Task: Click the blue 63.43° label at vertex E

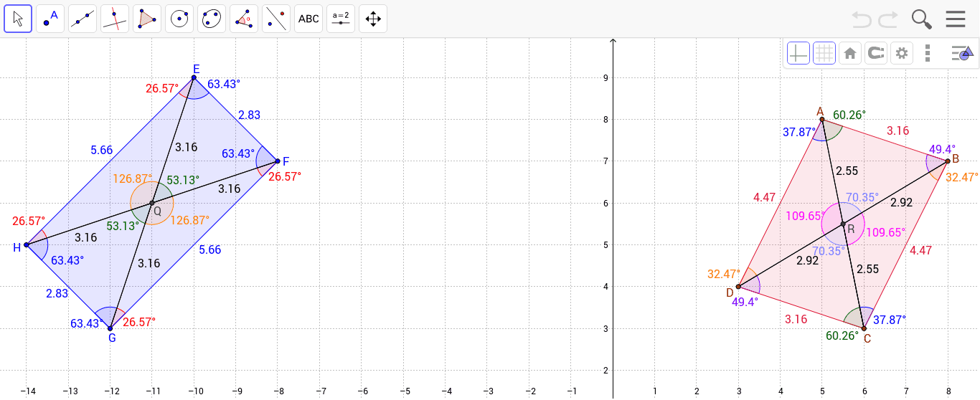Action: pyautogui.click(x=224, y=84)
